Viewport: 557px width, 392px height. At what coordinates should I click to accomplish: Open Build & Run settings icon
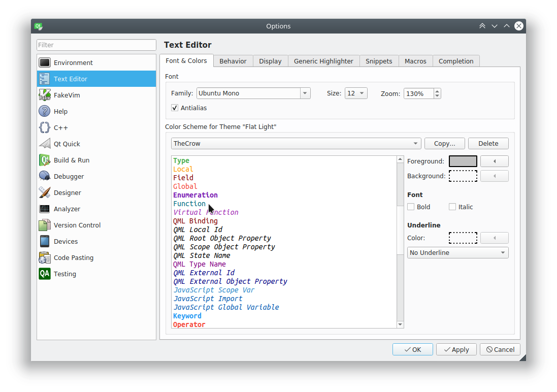tap(45, 160)
